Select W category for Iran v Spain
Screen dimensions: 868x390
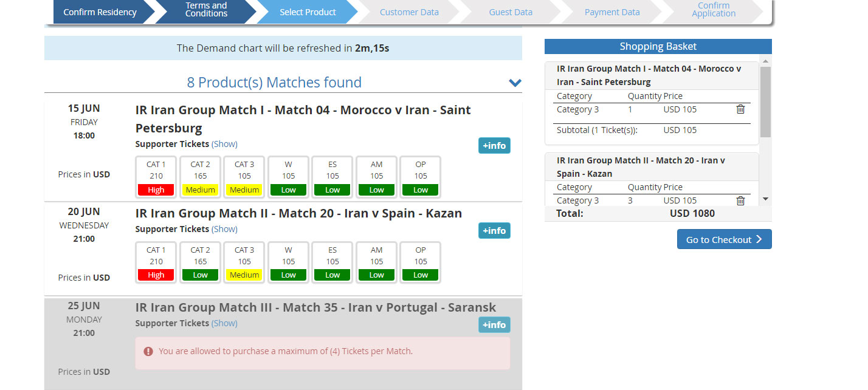[288, 262]
